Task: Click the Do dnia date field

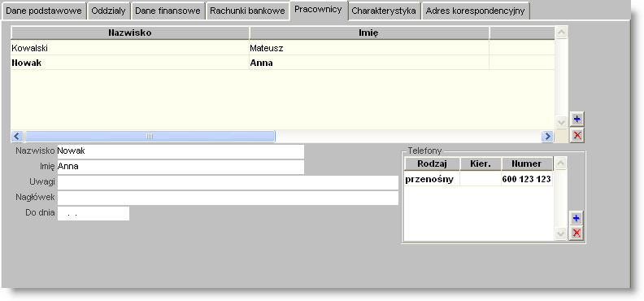Action: click(94, 213)
